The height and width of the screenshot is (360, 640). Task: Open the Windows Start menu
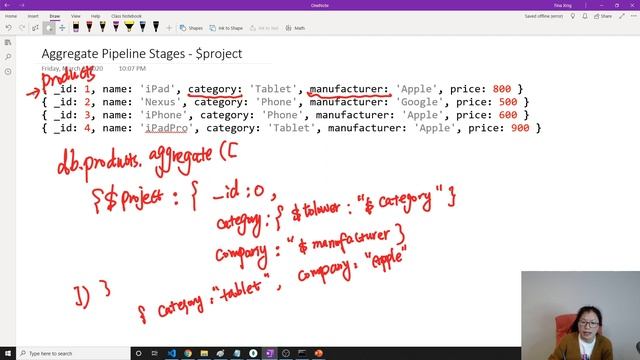tap(8, 353)
